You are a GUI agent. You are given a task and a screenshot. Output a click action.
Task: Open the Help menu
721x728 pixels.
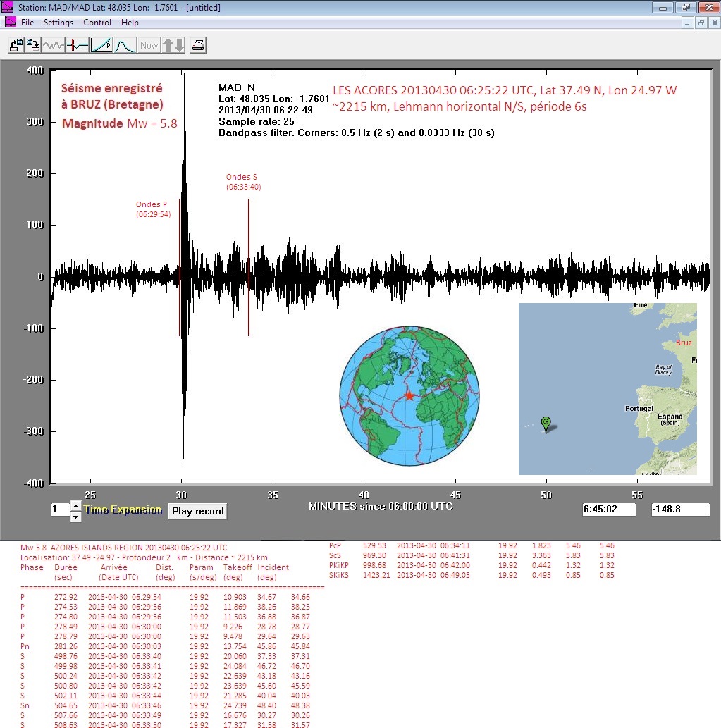coord(130,23)
